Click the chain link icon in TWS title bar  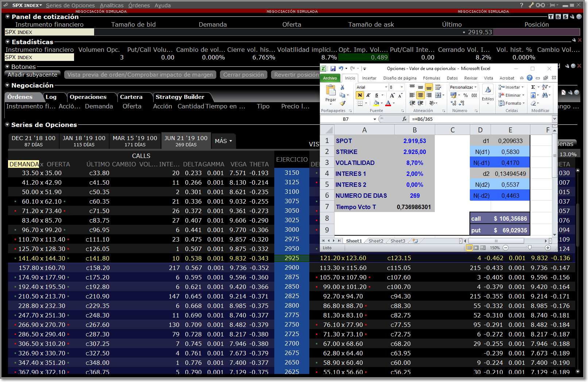point(540,5)
